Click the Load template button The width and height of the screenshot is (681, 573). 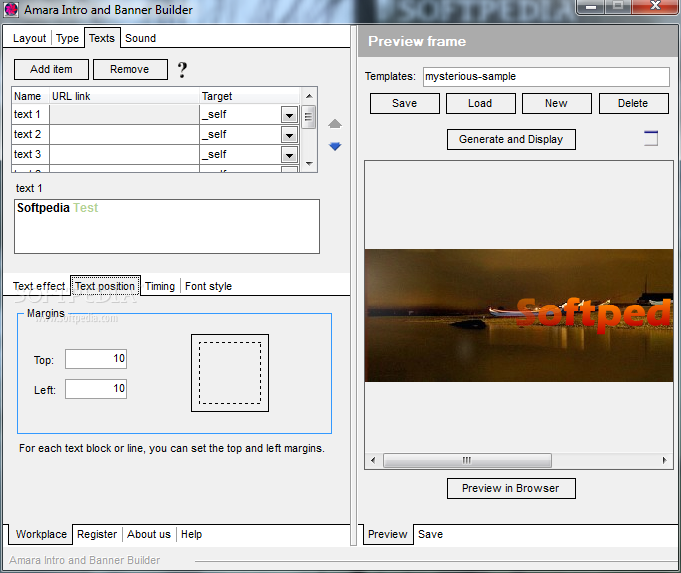(480, 103)
